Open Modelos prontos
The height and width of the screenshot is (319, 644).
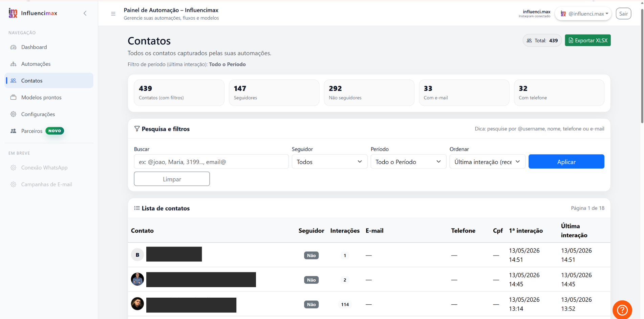[49, 97]
